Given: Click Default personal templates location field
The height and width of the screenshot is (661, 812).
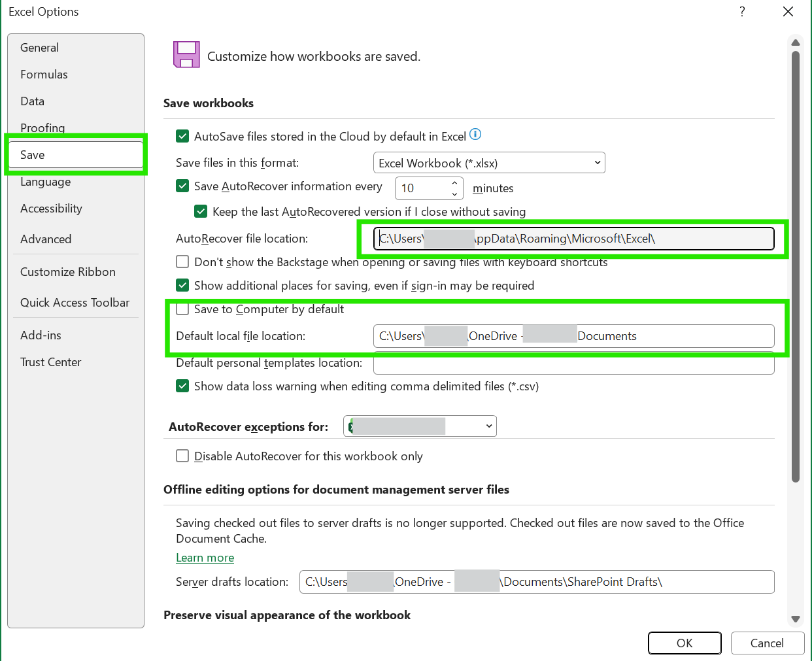Looking at the screenshot, I should (574, 364).
